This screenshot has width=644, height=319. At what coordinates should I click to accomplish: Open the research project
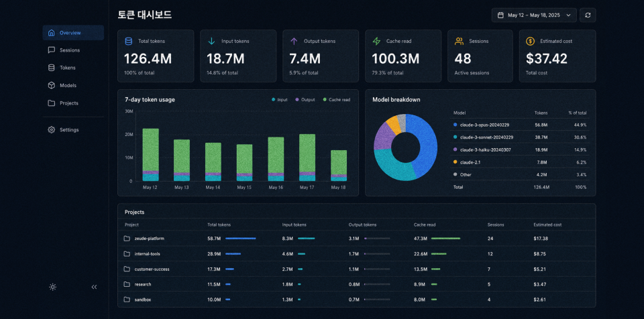(x=356, y=284)
